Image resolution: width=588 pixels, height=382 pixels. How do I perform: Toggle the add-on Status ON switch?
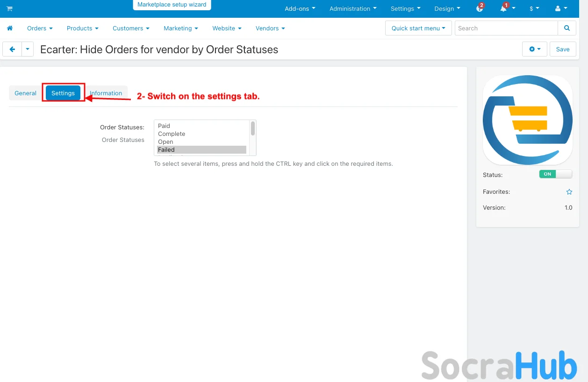pos(555,174)
